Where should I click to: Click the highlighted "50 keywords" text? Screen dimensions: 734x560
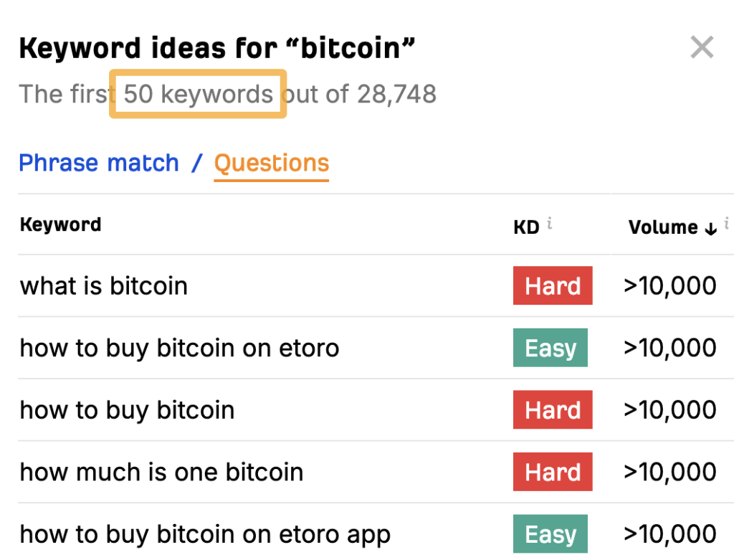pos(199,94)
